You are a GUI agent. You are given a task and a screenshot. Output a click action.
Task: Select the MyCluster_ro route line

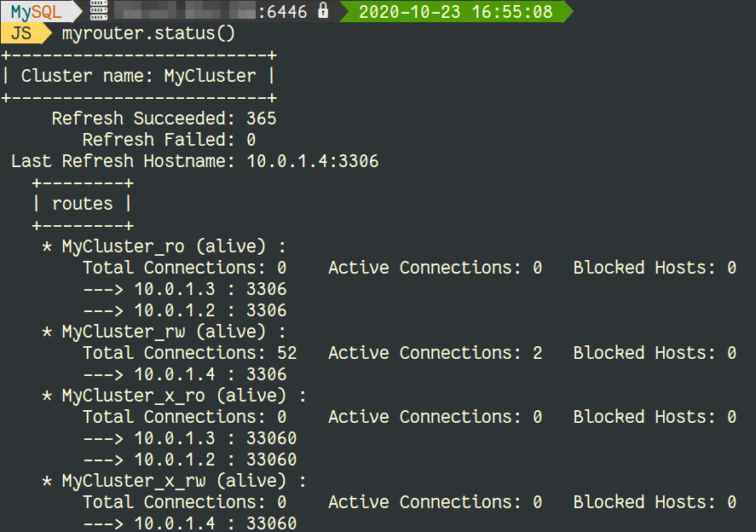click(x=164, y=246)
